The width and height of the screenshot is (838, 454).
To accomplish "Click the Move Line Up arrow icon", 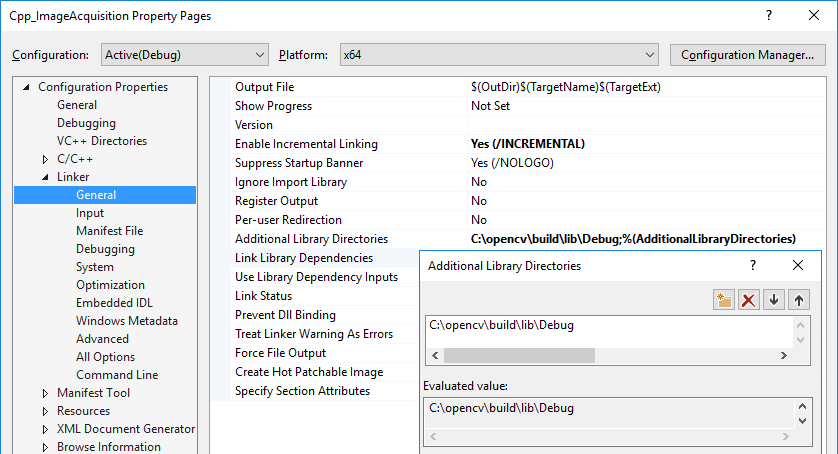I will click(x=799, y=300).
